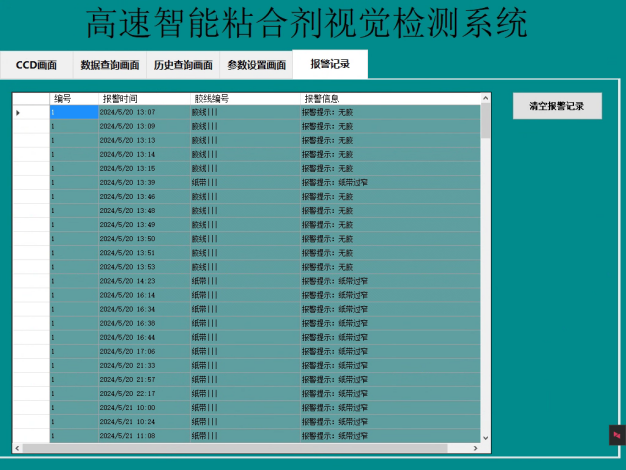The width and height of the screenshot is (626, 470).
Task: Select the 报警记录 tab
Action: pyautogui.click(x=330, y=64)
